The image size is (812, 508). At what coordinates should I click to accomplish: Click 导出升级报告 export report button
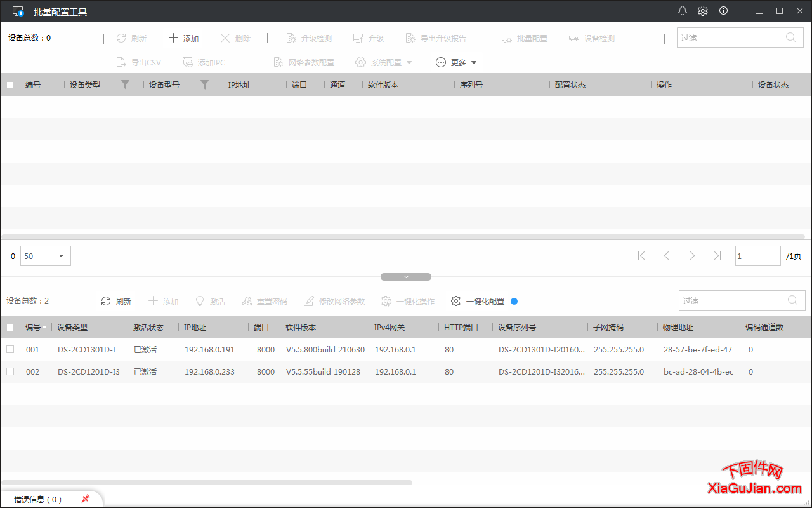pyautogui.click(x=436, y=38)
